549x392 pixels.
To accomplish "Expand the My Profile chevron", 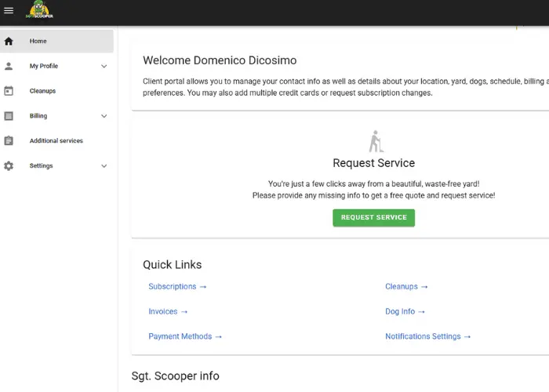I will 104,66.
